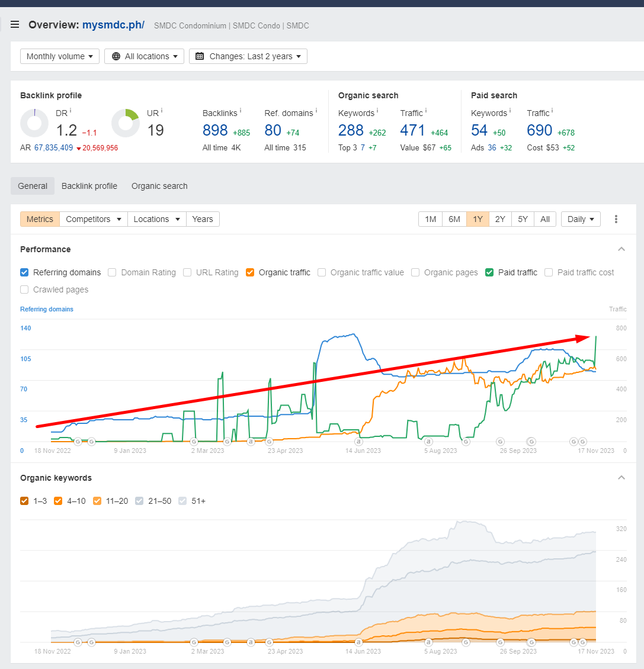This screenshot has height=669, width=644.
Task: Expand the Competitors dropdown
Action: pos(93,218)
